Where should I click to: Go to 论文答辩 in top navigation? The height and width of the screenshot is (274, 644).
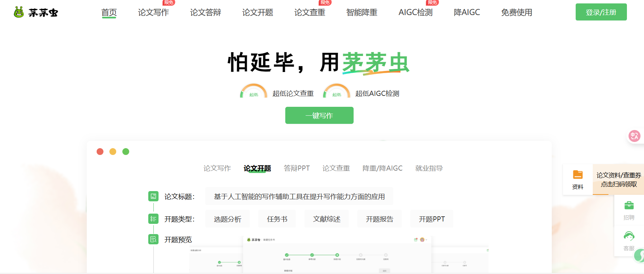[205, 13]
